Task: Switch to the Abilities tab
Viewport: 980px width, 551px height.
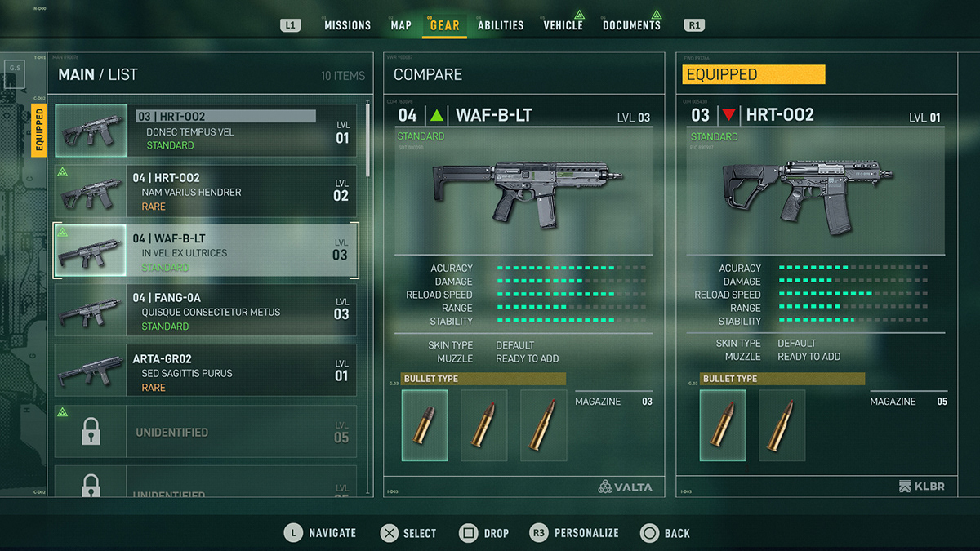Action: click(x=500, y=25)
